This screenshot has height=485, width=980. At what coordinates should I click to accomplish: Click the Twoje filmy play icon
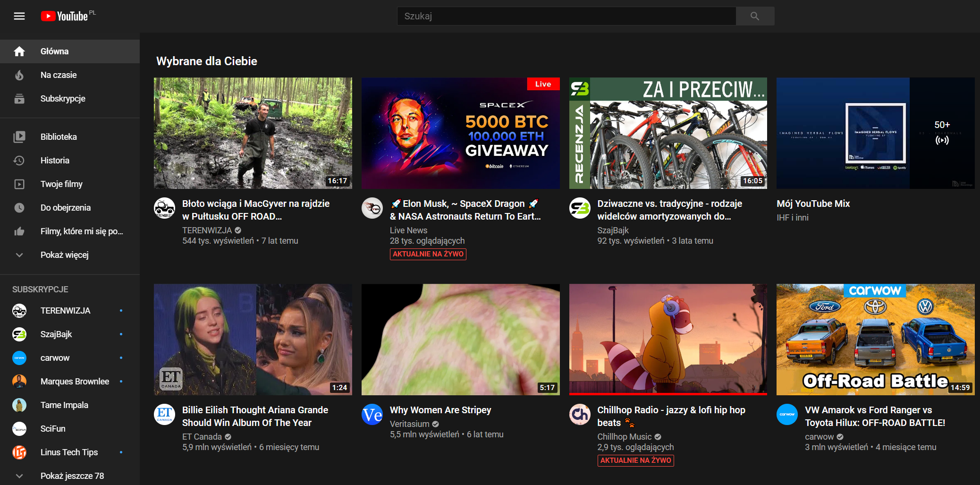(19, 184)
